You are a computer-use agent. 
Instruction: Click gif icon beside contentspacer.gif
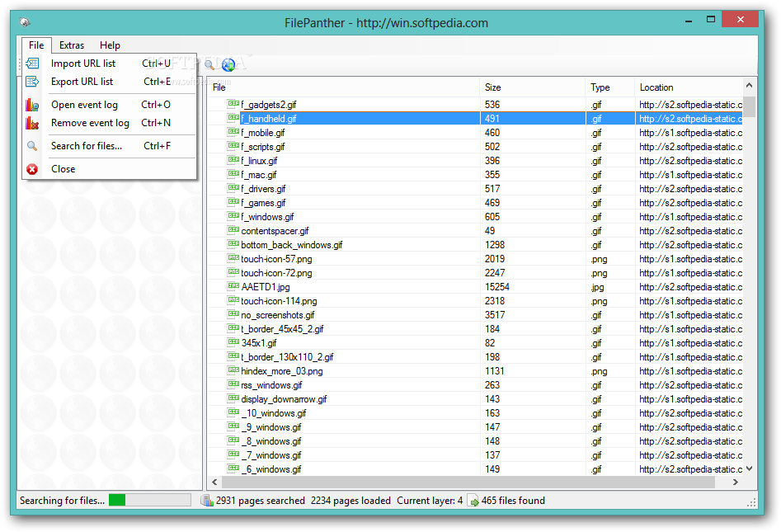pyautogui.click(x=233, y=230)
